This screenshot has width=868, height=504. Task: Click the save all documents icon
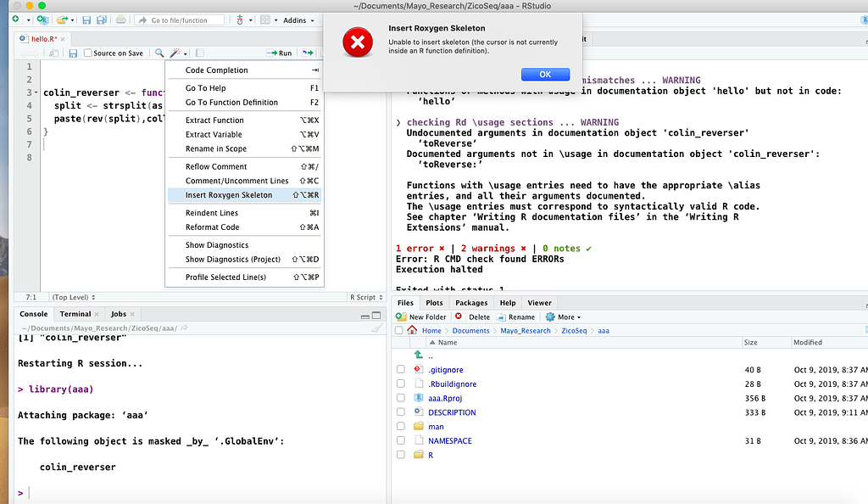(x=102, y=20)
